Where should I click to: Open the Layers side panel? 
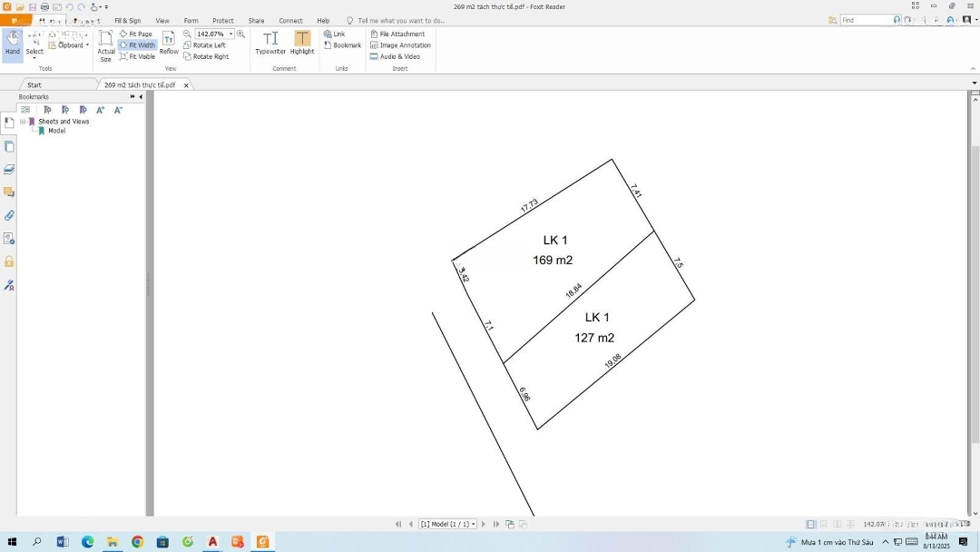[9, 169]
